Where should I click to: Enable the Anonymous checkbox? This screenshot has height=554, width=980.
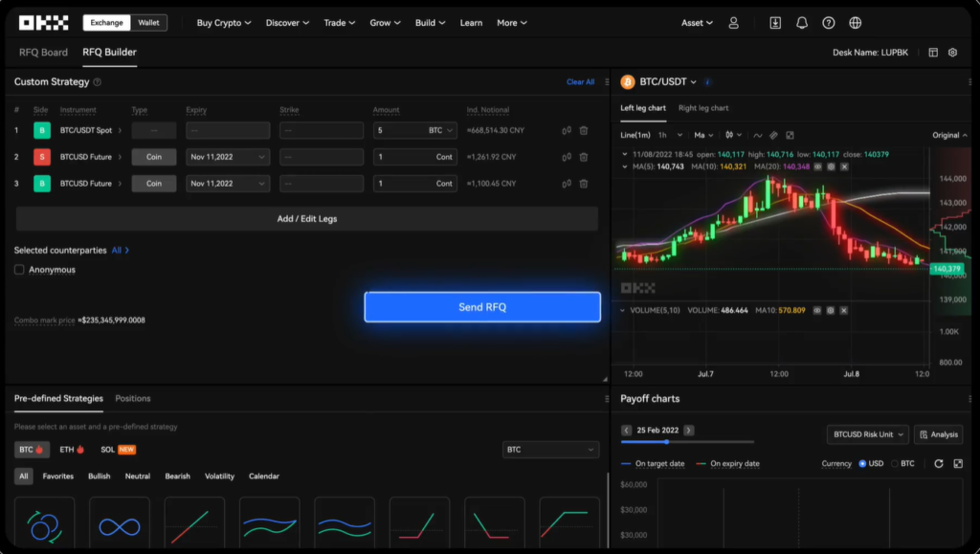(19, 270)
